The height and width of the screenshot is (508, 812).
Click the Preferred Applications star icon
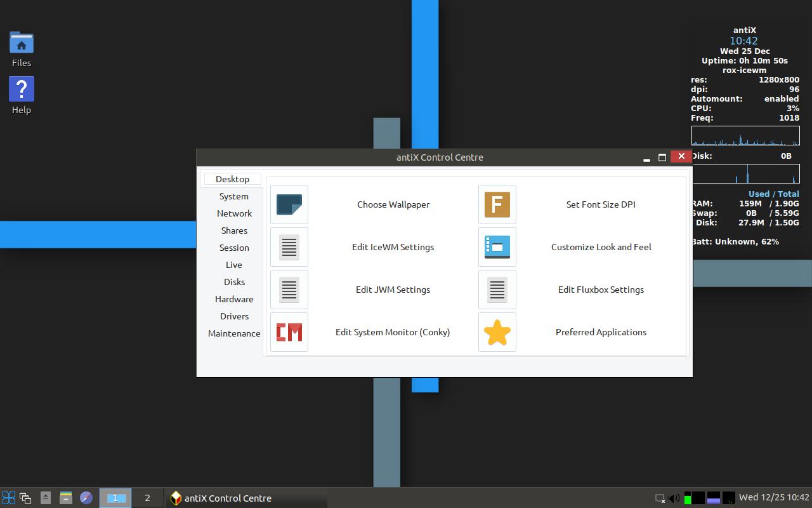pyautogui.click(x=497, y=331)
